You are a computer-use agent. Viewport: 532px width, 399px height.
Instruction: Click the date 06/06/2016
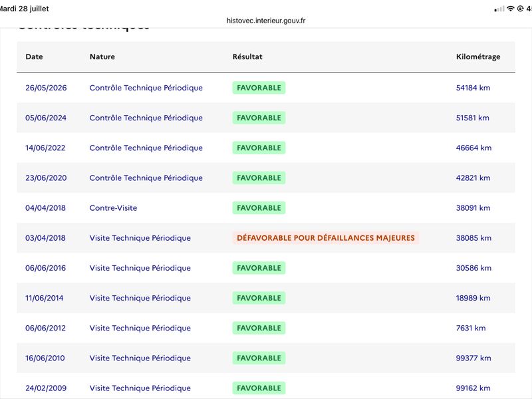(x=45, y=268)
